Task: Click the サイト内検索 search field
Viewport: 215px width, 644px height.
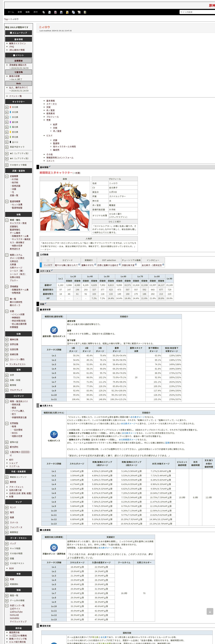Action: click(x=197, y=12)
